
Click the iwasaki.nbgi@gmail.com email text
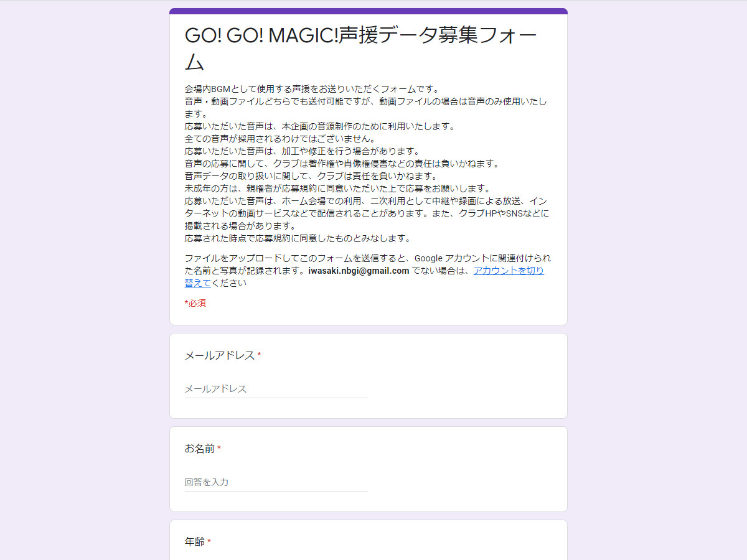(359, 271)
